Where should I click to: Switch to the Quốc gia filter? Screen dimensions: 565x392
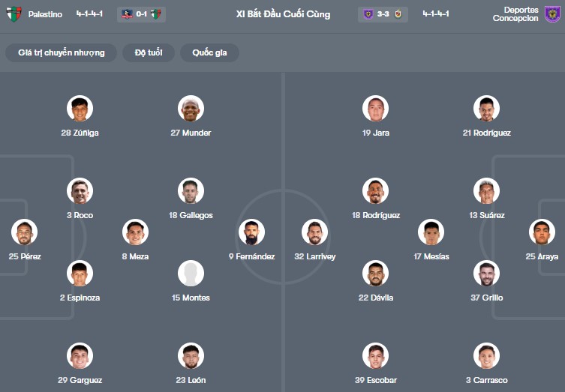pos(209,52)
